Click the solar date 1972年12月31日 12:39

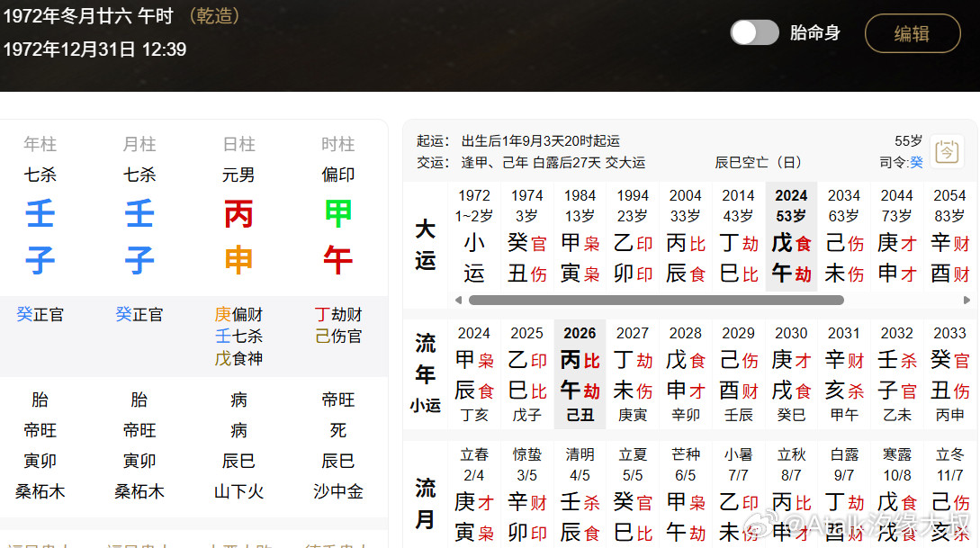95,49
